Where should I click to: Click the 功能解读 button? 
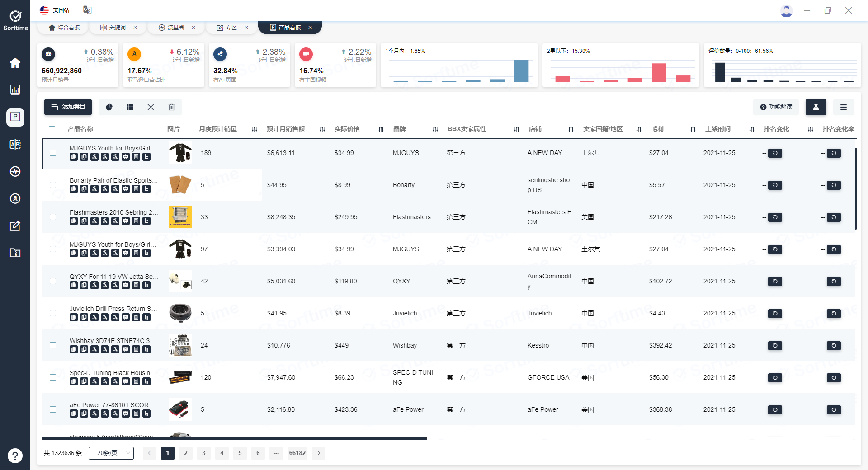[x=776, y=107]
